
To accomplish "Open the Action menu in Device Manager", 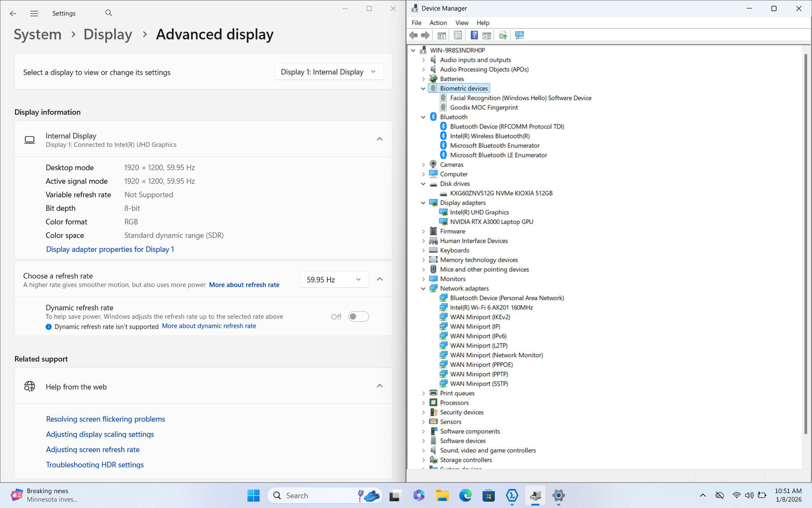I will [438, 23].
